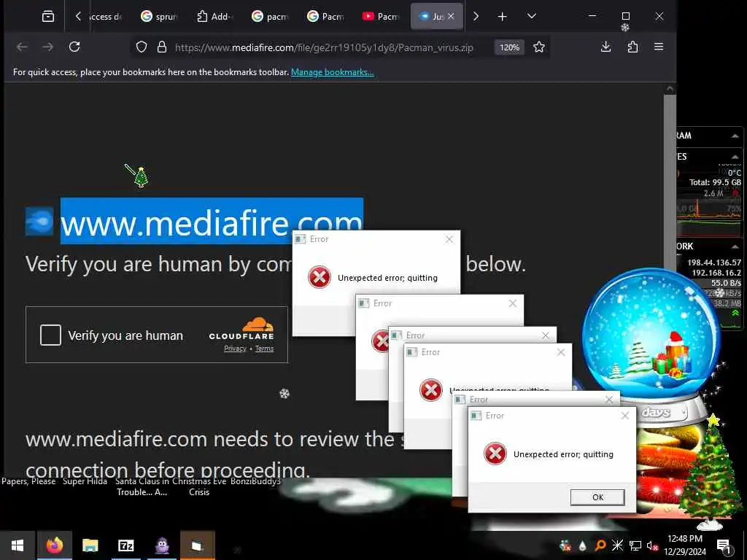Close the frontmost Error dialog with its X
This screenshot has width=747, height=560.
(625, 416)
